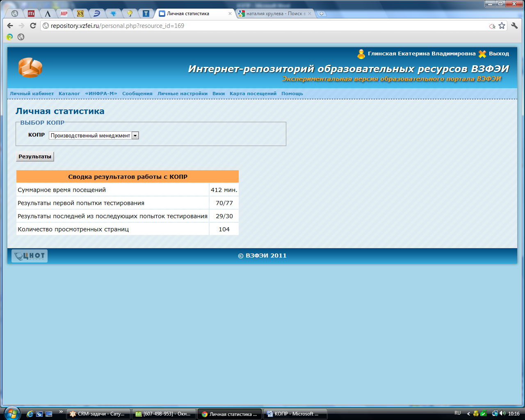Launch Internet Explorer from quick launch
Viewport: 525px width, 420px height.
[x=30, y=414]
